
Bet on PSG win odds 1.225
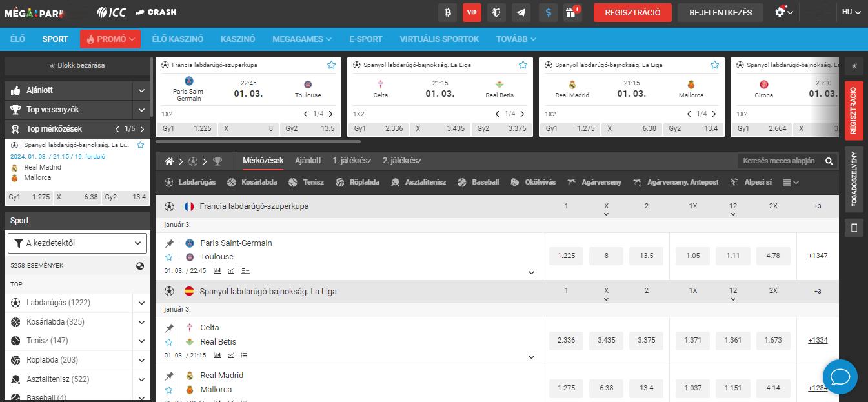coord(566,256)
